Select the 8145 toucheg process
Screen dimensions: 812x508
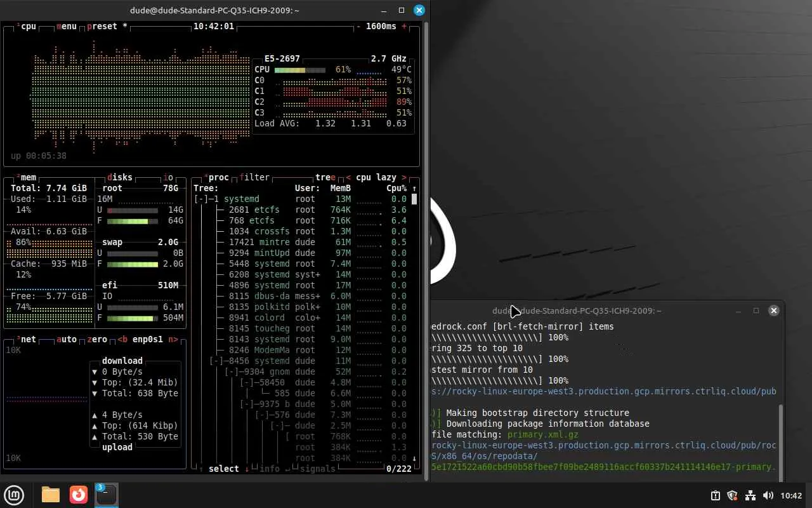[x=304, y=328]
